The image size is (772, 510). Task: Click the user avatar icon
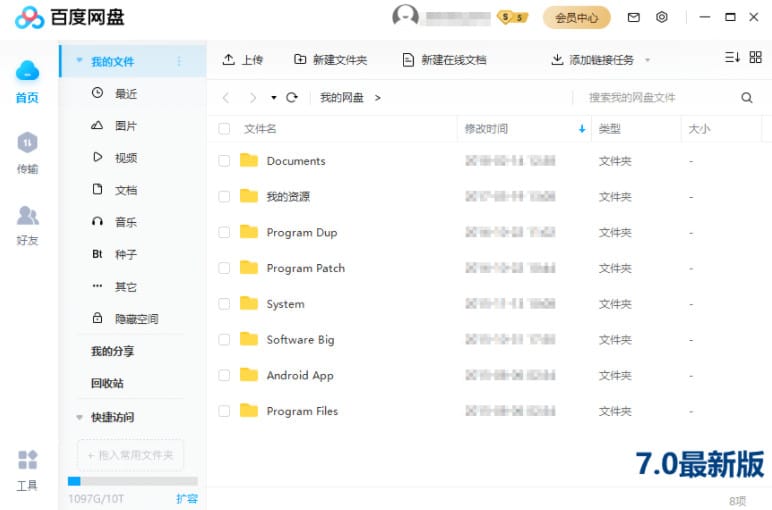pos(405,17)
